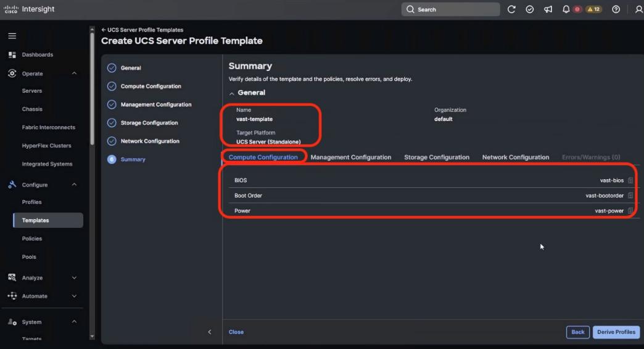Screen dimensions: 644x349
Task: Switch to Compute Configuration tab
Action: tap(263, 157)
